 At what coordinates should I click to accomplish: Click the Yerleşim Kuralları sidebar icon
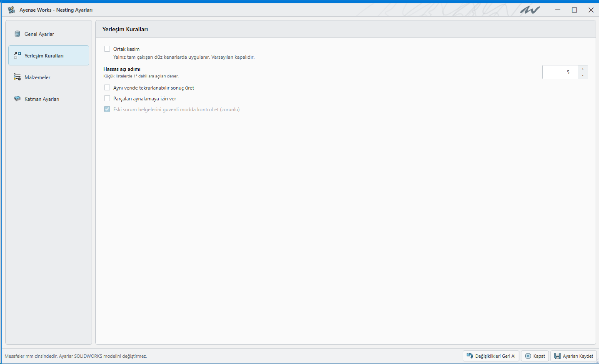click(x=17, y=55)
